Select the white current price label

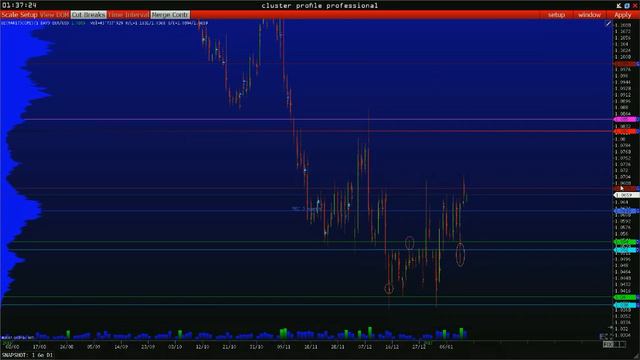point(626,195)
